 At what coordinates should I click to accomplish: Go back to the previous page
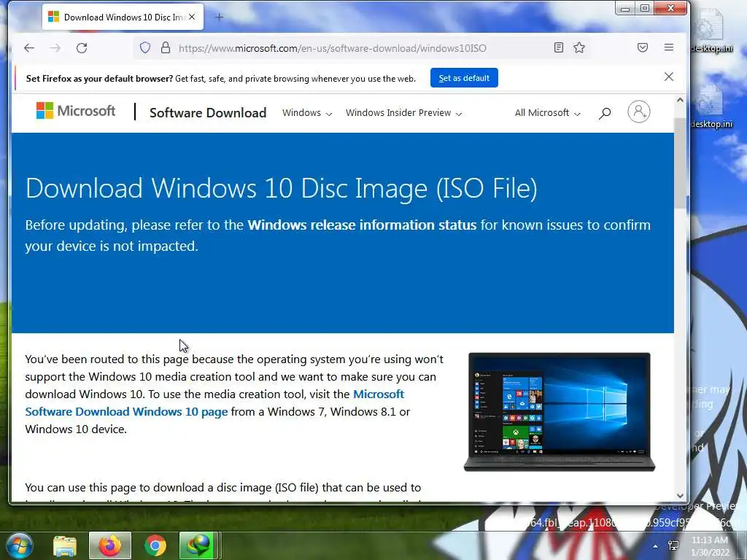tap(29, 47)
